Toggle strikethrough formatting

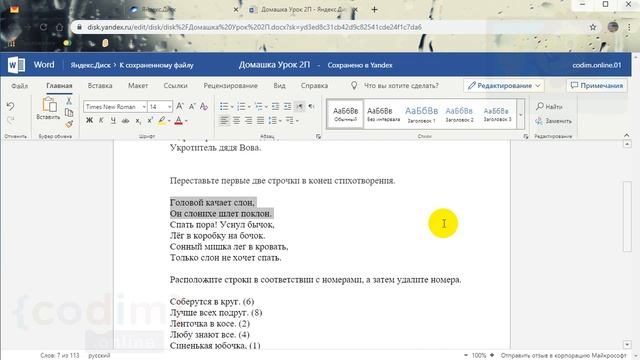125,120
